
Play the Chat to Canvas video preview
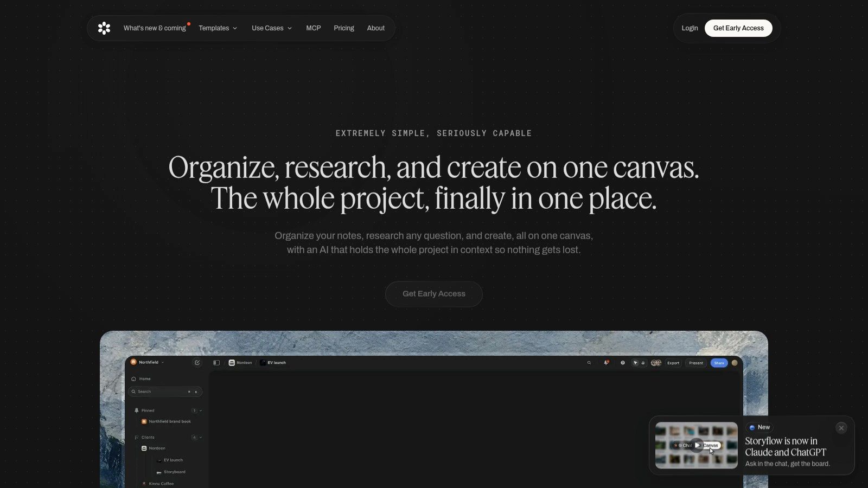697,445
